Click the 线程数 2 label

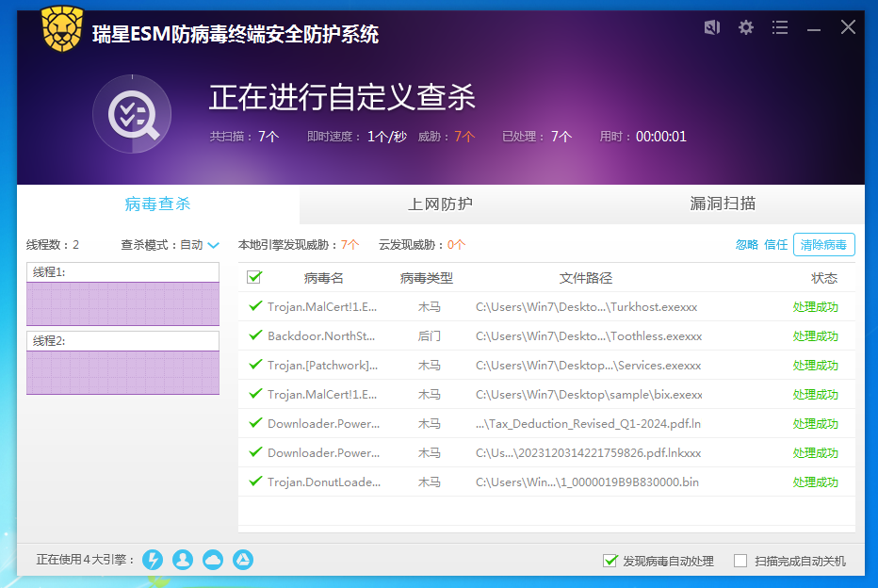(53, 245)
